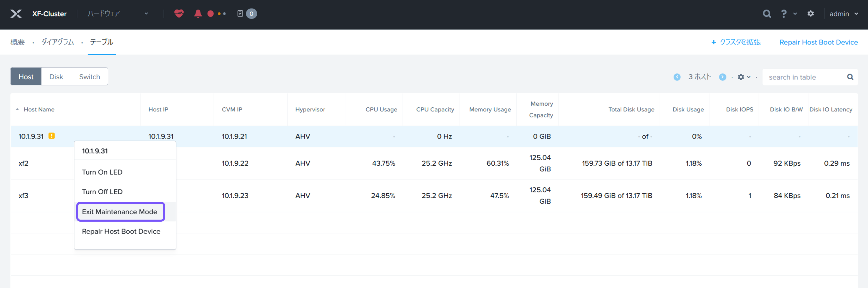
Task: Focus the search in table field
Action: pyautogui.click(x=805, y=77)
